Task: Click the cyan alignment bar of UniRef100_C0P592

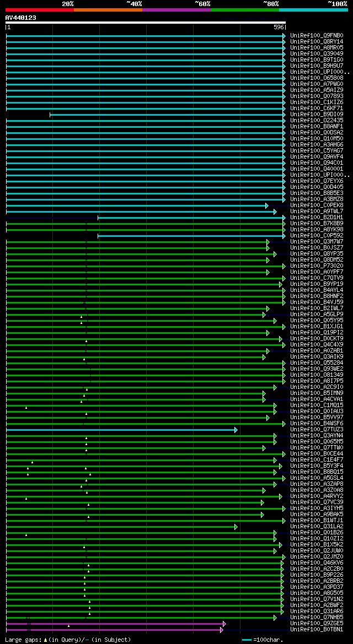Action: (x=191, y=236)
